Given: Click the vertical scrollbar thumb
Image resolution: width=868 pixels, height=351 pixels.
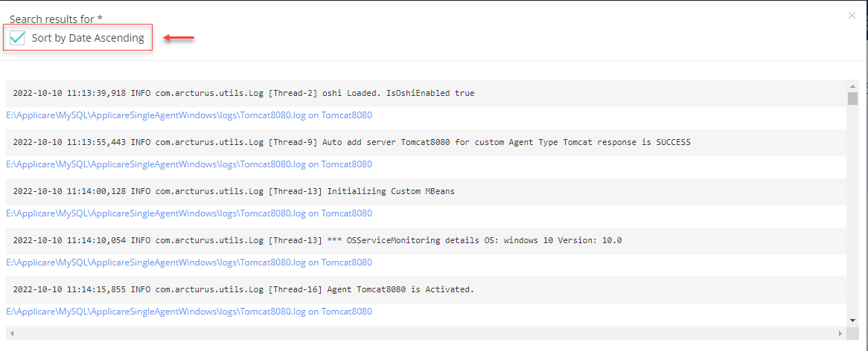Looking at the screenshot, I should click(852, 98).
